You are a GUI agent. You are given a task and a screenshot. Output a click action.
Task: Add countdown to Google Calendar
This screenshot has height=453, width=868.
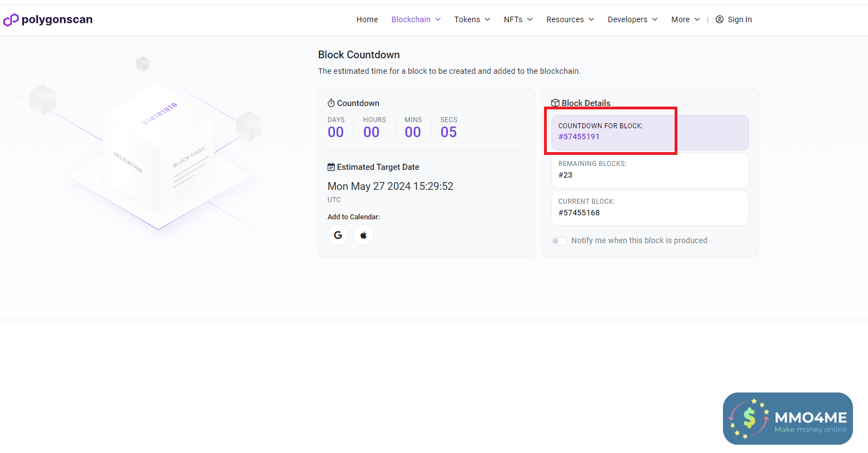tap(338, 235)
